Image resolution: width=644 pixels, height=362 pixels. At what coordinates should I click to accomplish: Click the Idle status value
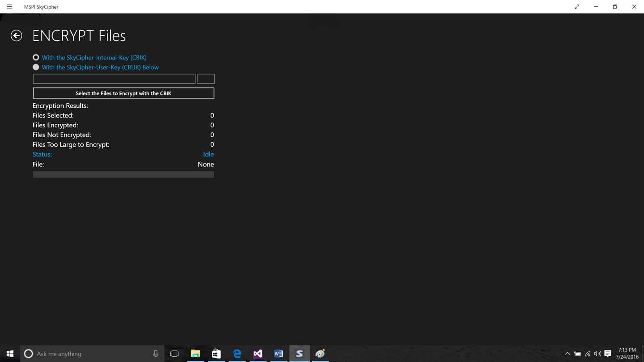pos(208,154)
